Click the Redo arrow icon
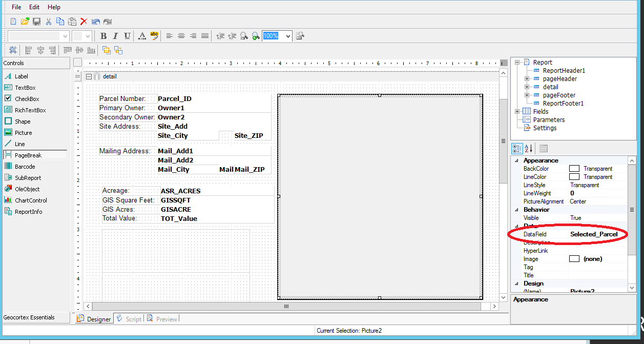The height and width of the screenshot is (344, 644). click(108, 22)
